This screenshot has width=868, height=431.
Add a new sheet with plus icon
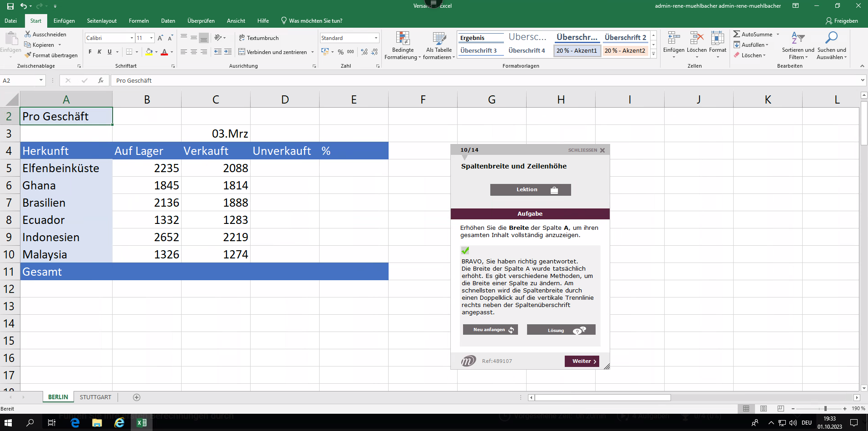click(137, 397)
